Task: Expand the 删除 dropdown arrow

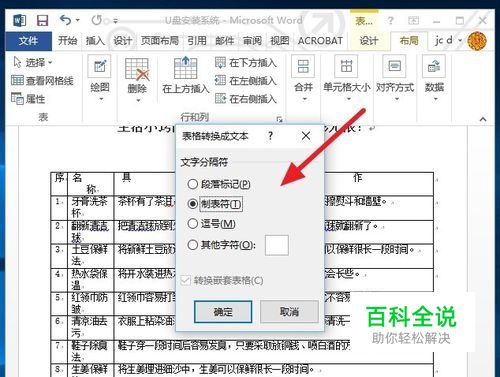Action: pyautogui.click(x=138, y=100)
